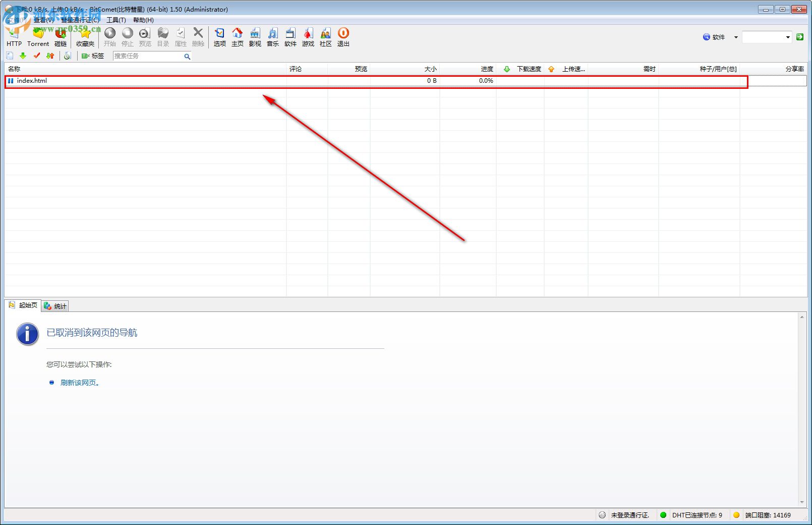The image size is (812, 525).
Task: Click DHT已连接节点 status entry
Action: tap(697, 515)
